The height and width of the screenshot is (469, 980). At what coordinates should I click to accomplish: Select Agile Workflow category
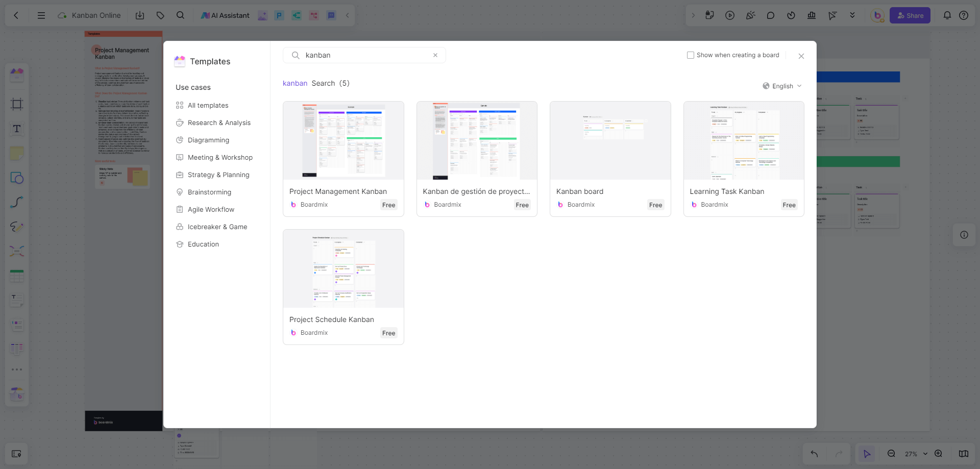(x=205, y=210)
